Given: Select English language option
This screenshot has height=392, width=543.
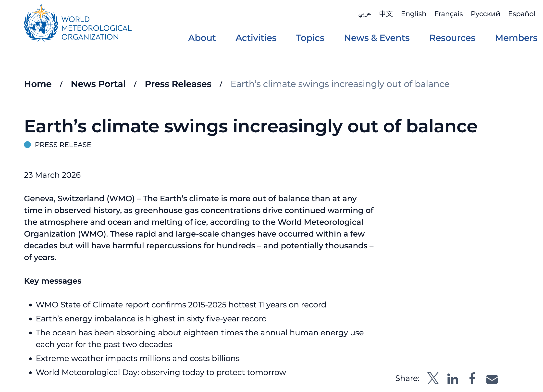Looking at the screenshot, I should (413, 14).
